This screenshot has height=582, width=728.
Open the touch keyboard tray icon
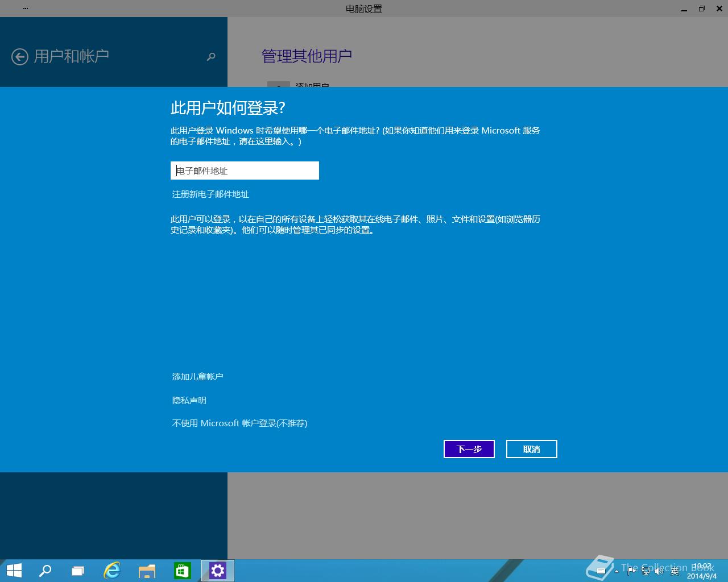pos(601,571)
